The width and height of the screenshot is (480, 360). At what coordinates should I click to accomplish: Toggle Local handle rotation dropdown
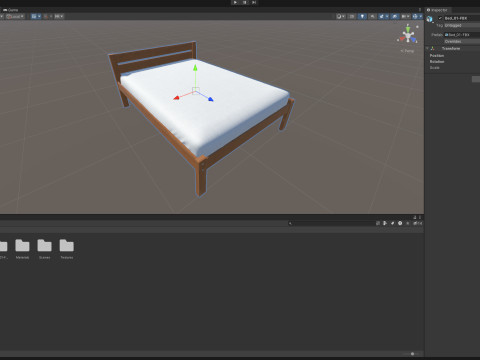tap(15, 16)
